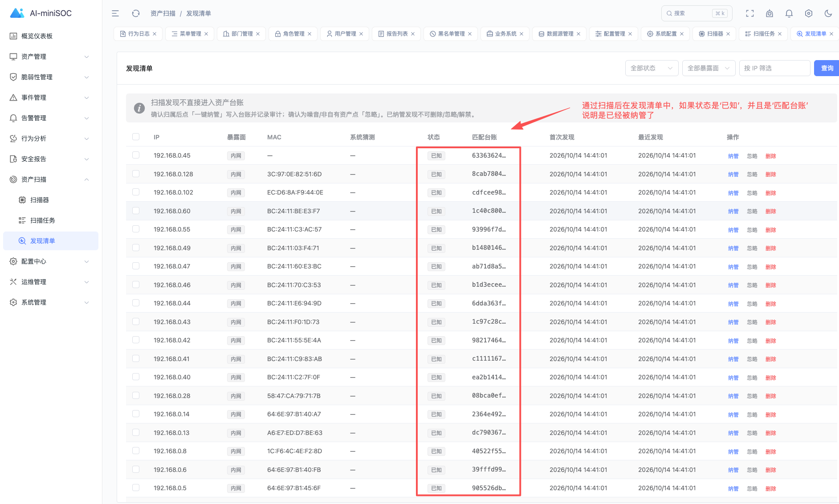The width and height of the screenshot is (839, 504).
Task: Click the 查询 button
Action: click(x=827, y=68)
